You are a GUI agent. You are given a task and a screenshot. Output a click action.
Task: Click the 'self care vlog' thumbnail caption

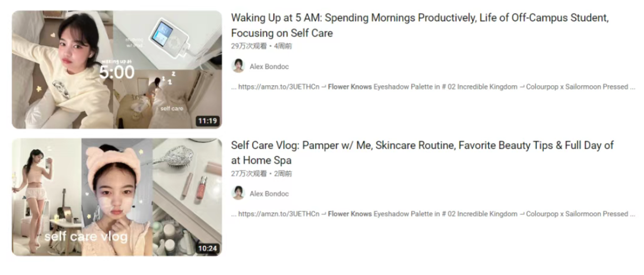[86, 237]
